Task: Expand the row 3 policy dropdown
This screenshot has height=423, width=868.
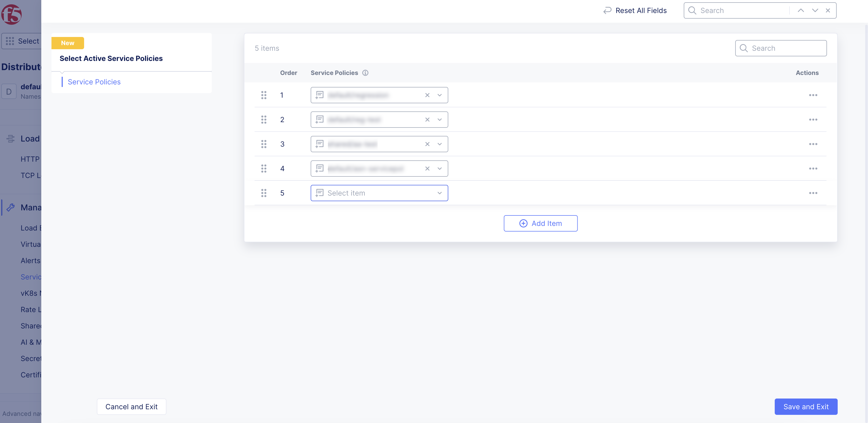Action: 439,144
